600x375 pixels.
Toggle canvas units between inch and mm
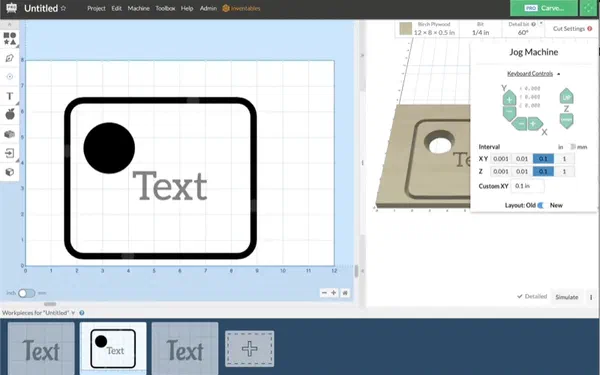coord(26,293)
